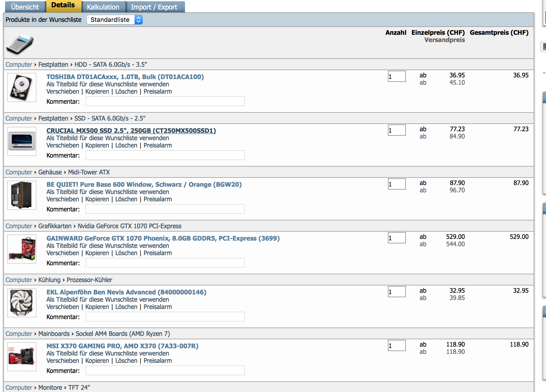Click Computer breadcrumb in the Gehäuse category

(x=19, y=172)
